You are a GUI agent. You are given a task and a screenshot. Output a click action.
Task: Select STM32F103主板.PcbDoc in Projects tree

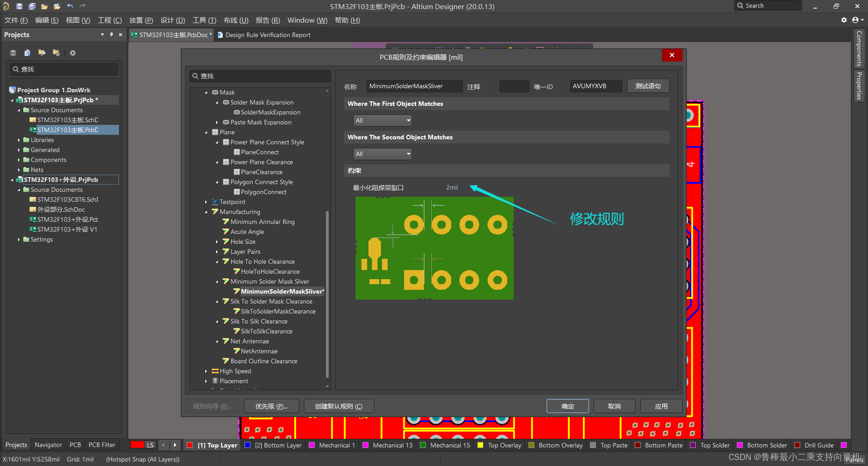pos(68,130)
